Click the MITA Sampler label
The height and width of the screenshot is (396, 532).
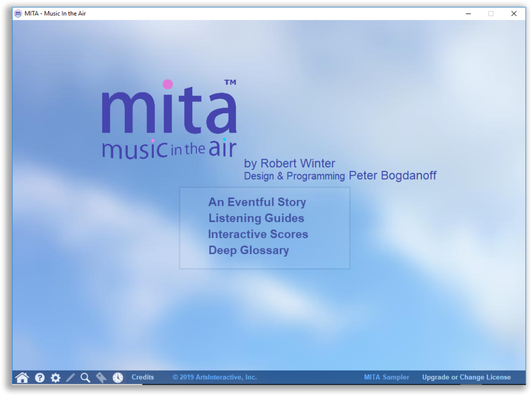click(387, 377)
